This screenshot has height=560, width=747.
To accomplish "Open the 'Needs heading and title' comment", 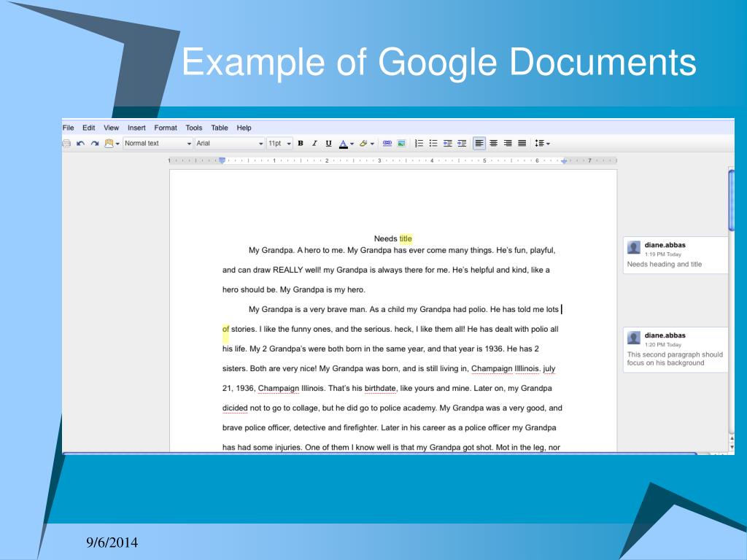I will point(675,255).
